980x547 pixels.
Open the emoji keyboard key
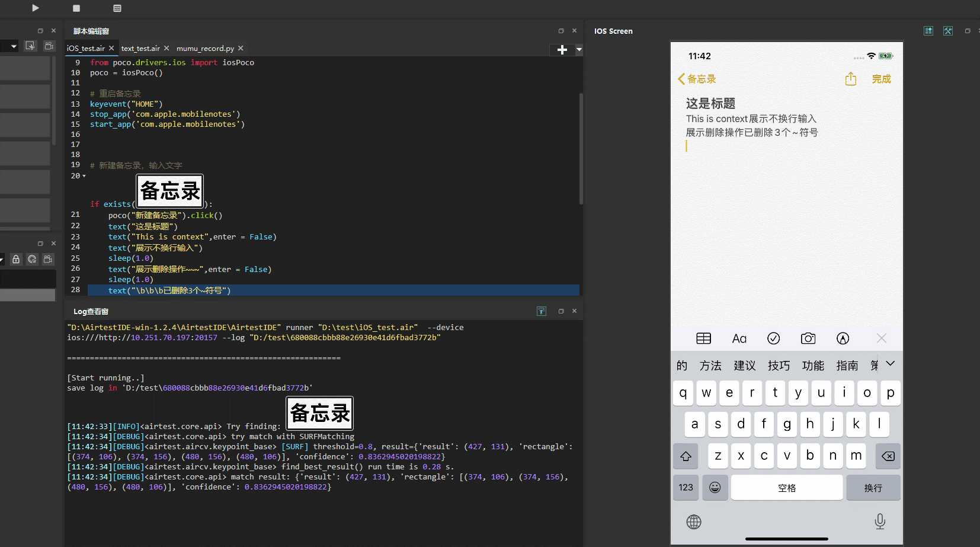pyautogui.click(x=715, y=487)
